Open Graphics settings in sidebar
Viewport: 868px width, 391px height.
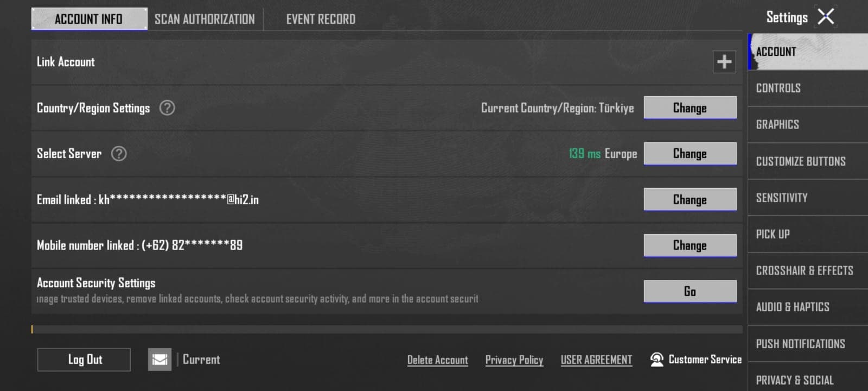click(x=808, y=124)
